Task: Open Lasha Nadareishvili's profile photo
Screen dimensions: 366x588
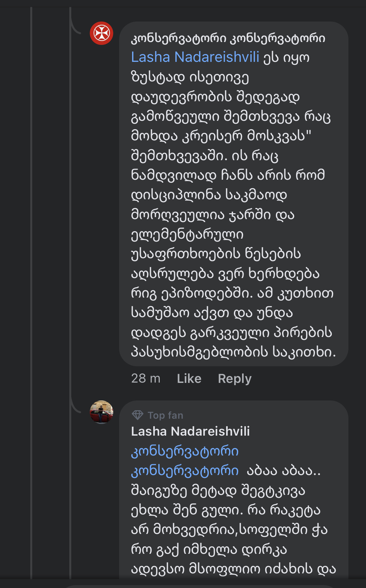Action: (102, 412)
